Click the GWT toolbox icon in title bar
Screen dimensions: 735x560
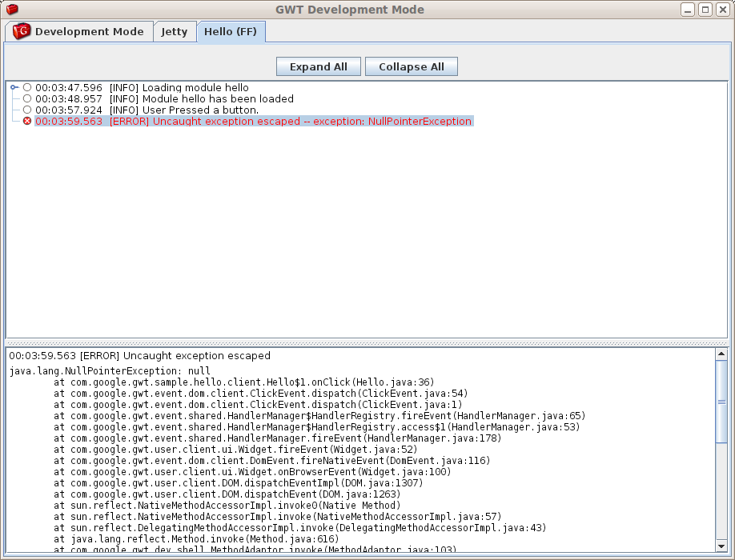(12, 9)
